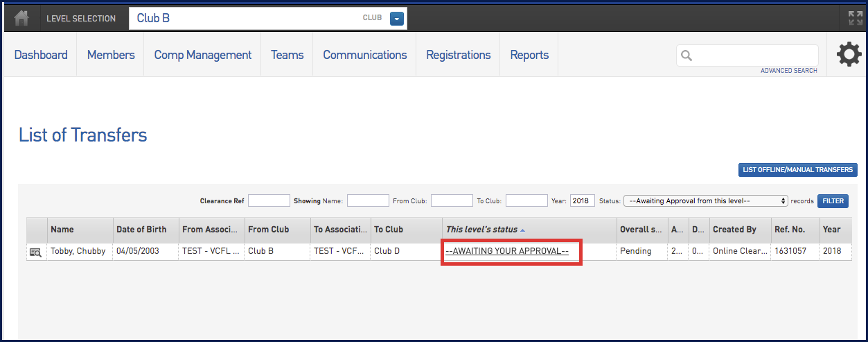Click in the top search box
This screenshot has width=868, height=342.
click(x=747, y=55)
